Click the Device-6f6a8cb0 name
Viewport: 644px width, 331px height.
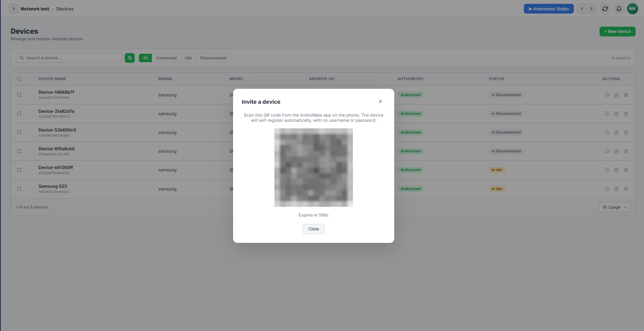pyautogui.click(x=57, y=148)
